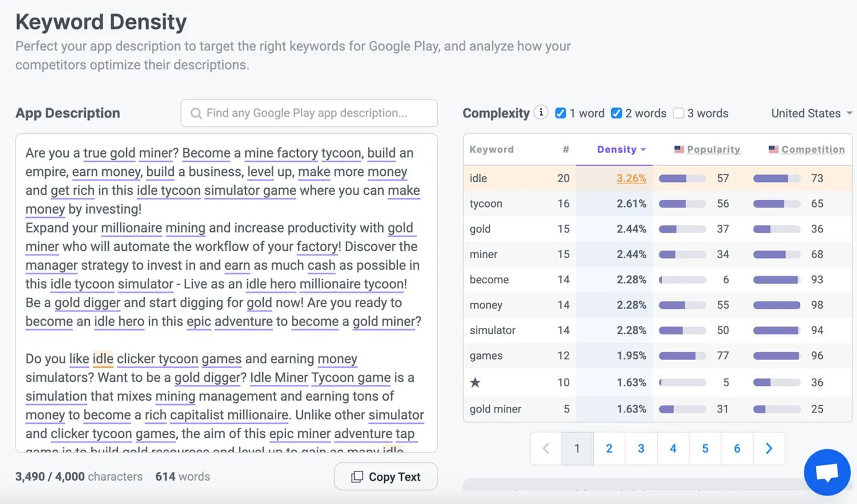
Task: Click the next page chevron
Action: [768, 449]
